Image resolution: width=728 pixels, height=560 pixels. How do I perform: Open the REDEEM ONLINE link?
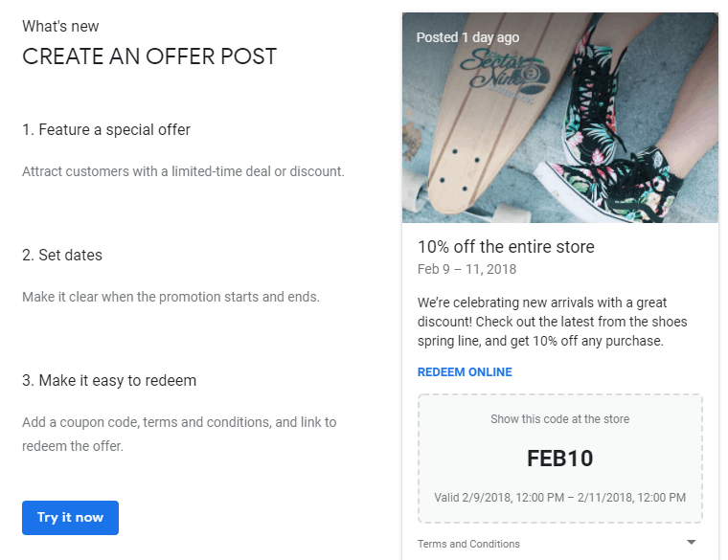(465, 372)
